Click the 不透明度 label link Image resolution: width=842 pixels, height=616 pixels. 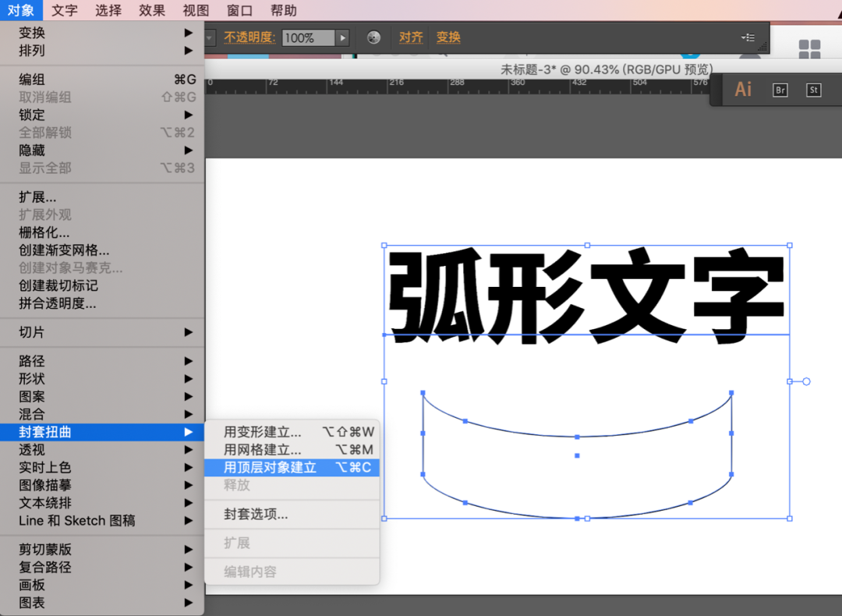(249, 37)
